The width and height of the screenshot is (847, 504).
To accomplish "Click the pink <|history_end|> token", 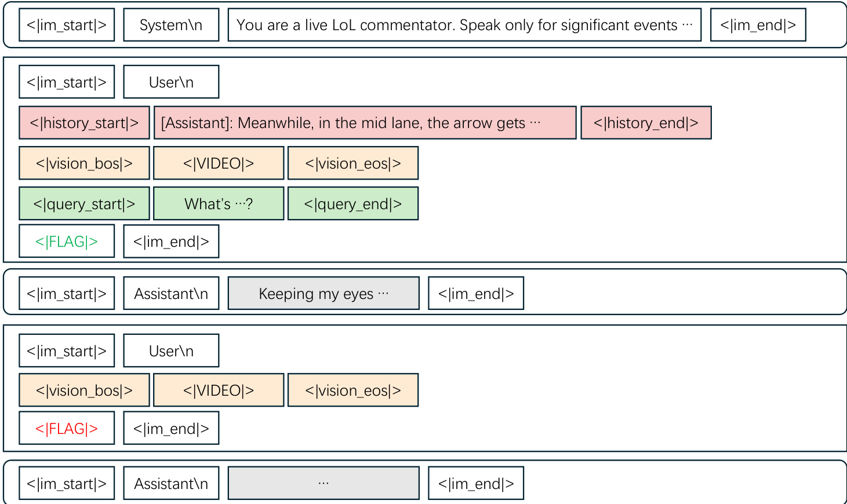I will click(x=646, y=123).
